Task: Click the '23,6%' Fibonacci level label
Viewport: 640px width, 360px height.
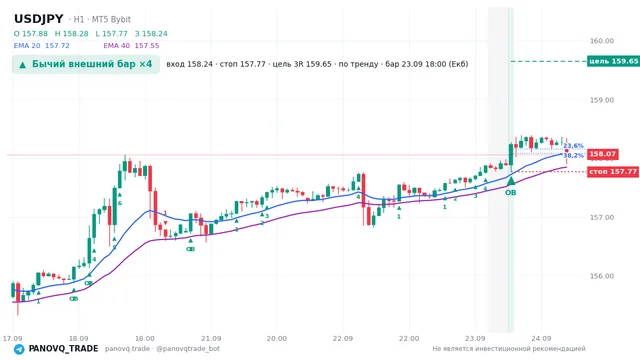Action: (x=573, y=146)
